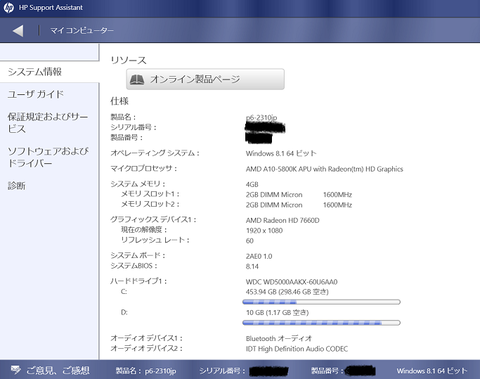Click オーディオ デバイス2 label

click(x=147, y=348)
